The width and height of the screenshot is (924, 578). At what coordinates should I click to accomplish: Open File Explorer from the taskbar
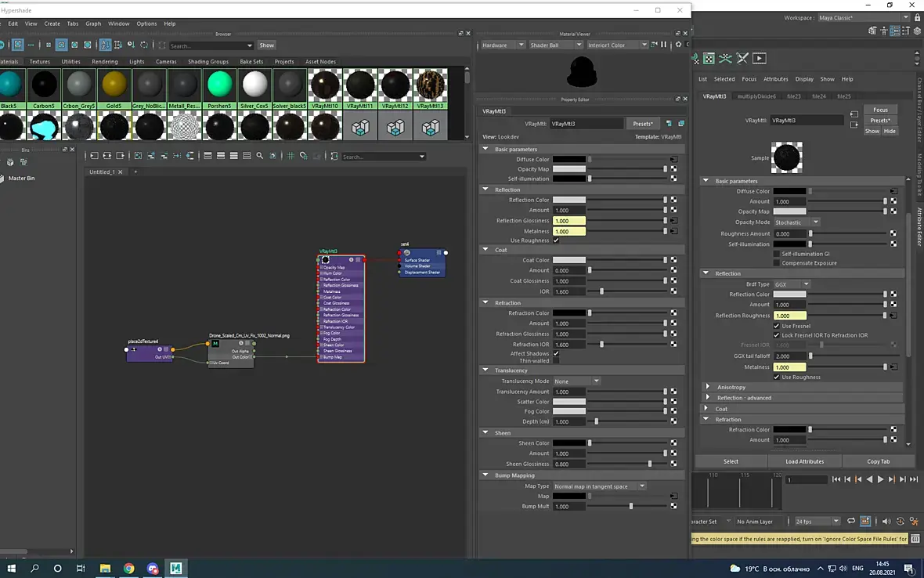point(105,568)
